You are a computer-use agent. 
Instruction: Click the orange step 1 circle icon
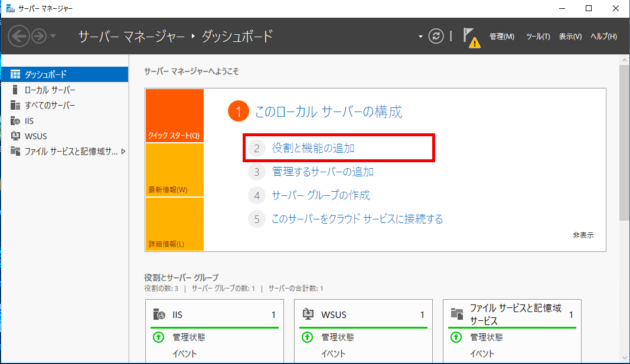click(239, 112)
